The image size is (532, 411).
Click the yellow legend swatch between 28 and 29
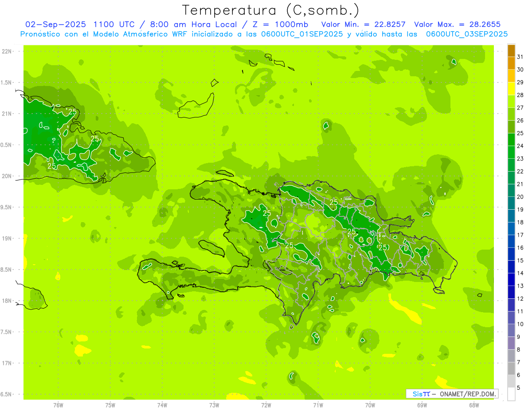click(511, 89)
